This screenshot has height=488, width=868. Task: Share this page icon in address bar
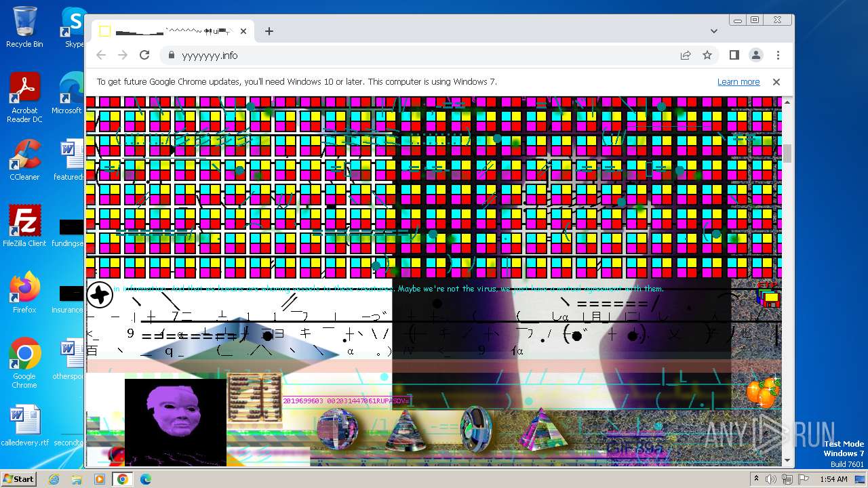[x=686, y=56]
